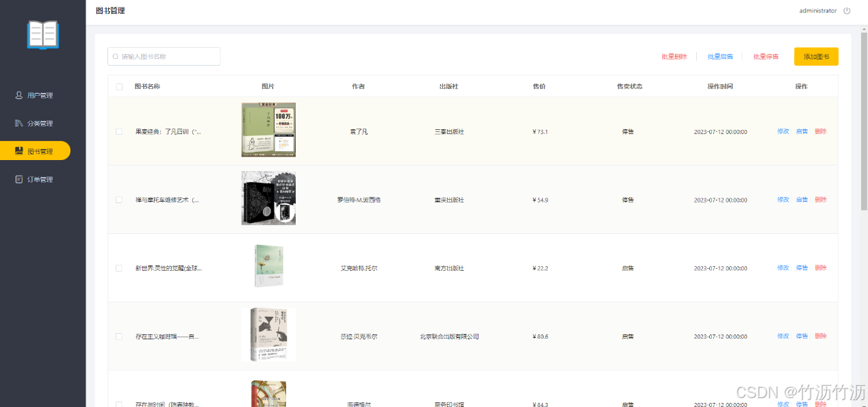868x407 pixels.
Task: Click the author name 袁了凡
Action: (x=359, y=131)
